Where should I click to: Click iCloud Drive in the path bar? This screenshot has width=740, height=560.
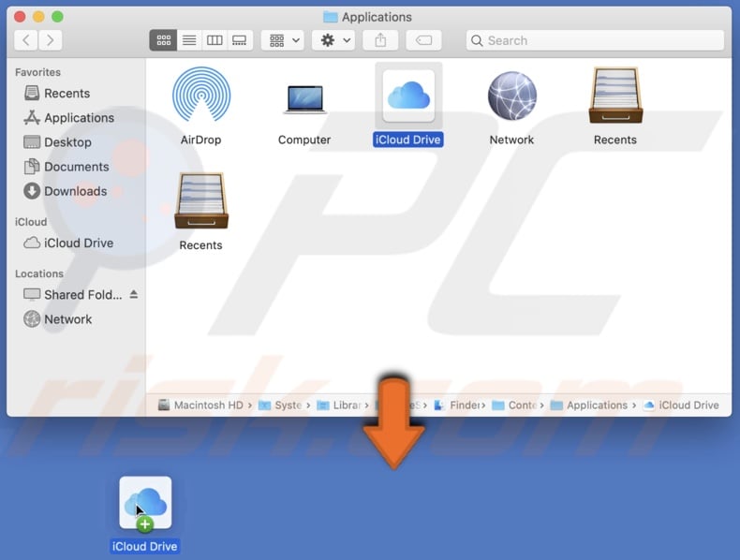682,405
